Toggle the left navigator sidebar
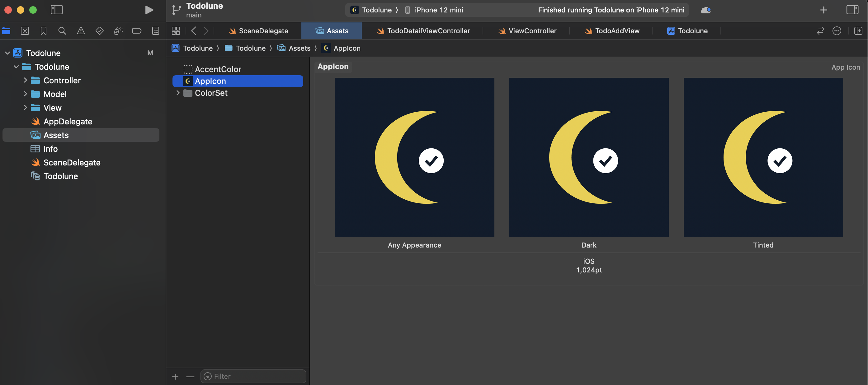Image resolution: width=868 pixels, height=385 pixels. tap(57, 10)
